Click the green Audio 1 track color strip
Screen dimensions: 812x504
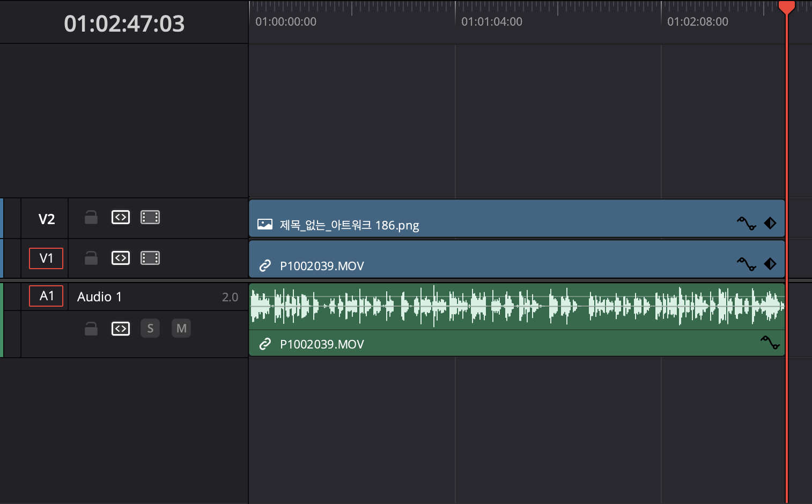pyautogui.click(x=2, y=320)
